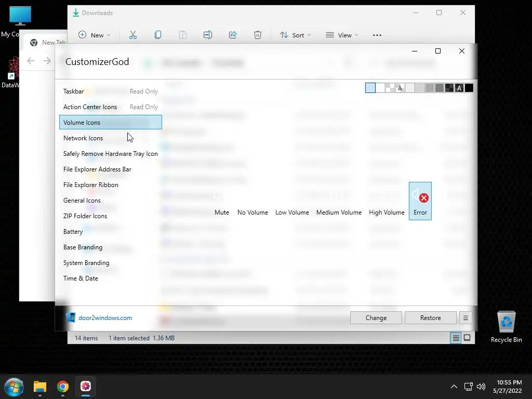Pick the dark swatch with white A
This screenshot has height=399, width=532.
[x=459, y=88]
